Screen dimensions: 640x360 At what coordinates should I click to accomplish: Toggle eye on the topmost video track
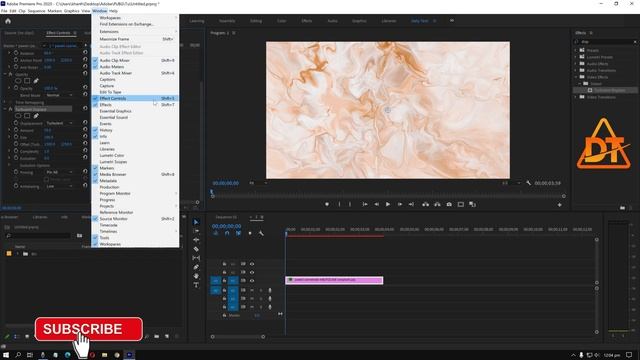pos(252,264)
